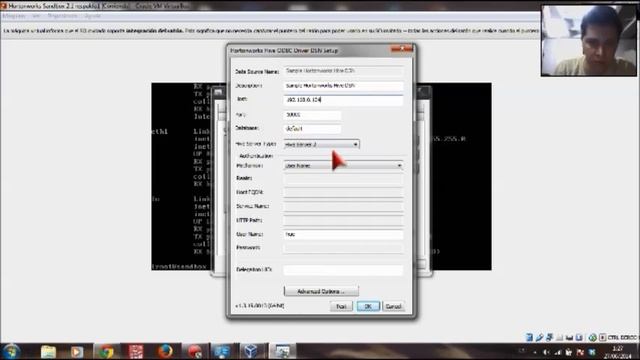Close the Hive ODBC Driver DSN Setup dialog
Viewport: 640px width, 360px height.
[x=402, y=49]
